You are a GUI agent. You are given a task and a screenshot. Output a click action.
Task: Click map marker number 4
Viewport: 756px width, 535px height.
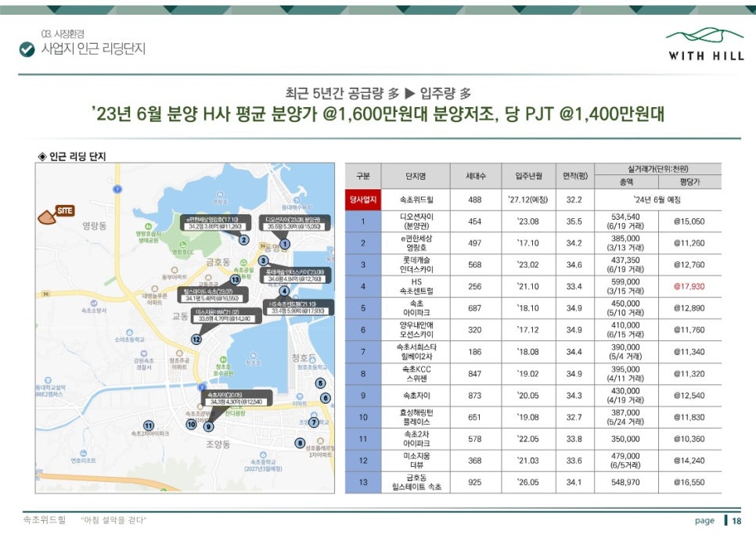[284, 291]
